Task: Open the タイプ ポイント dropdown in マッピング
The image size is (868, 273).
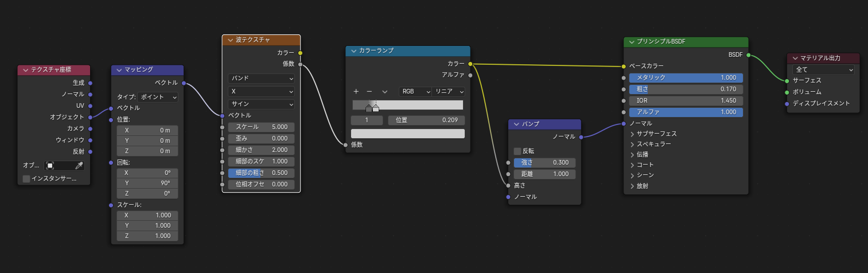Action: pyautogui.click(x=158, y=97)
